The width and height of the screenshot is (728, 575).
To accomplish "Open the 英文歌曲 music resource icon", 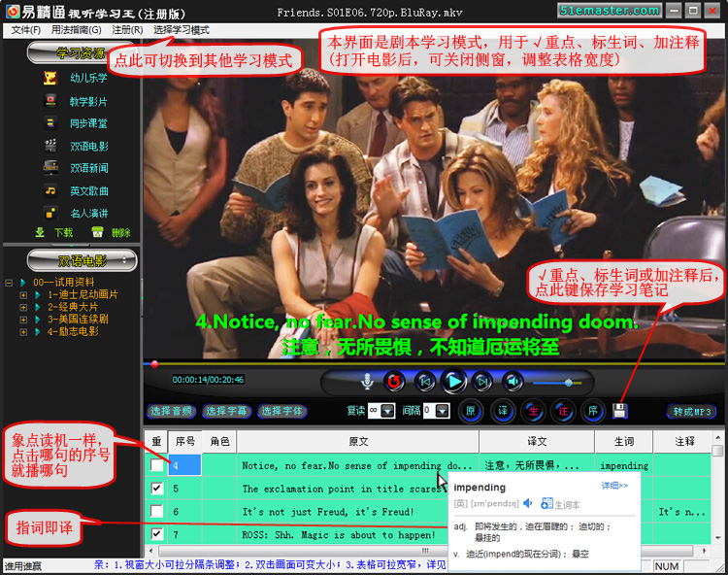I will click(x=50, y=190).
